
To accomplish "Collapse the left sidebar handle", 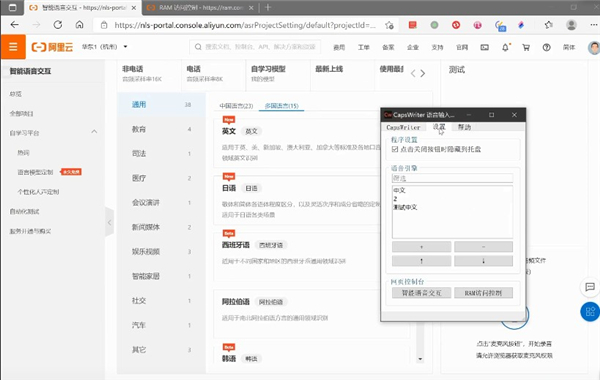I will tap(109, 222).
